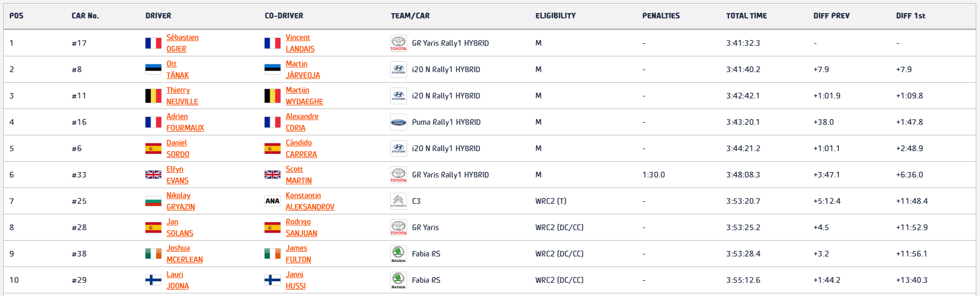
Task: Click the TOTAL TIME column header
Action: pyautogui.click(x=746, y=16)
